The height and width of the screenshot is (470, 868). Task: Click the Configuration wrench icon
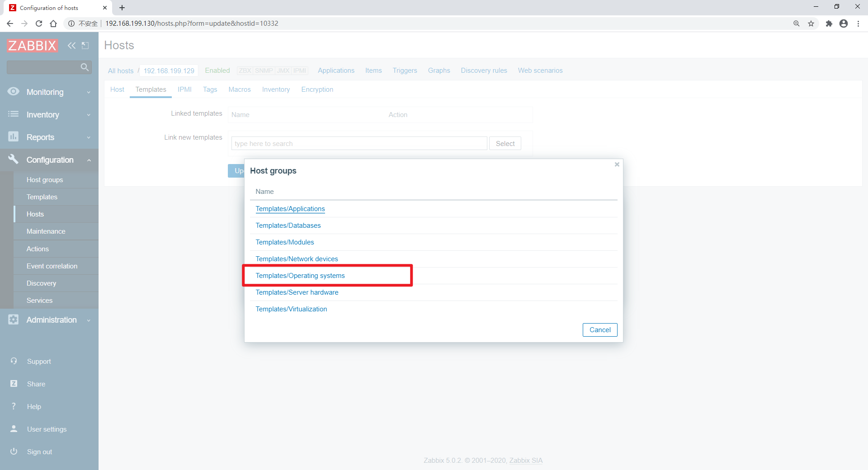tap(14, 159)
